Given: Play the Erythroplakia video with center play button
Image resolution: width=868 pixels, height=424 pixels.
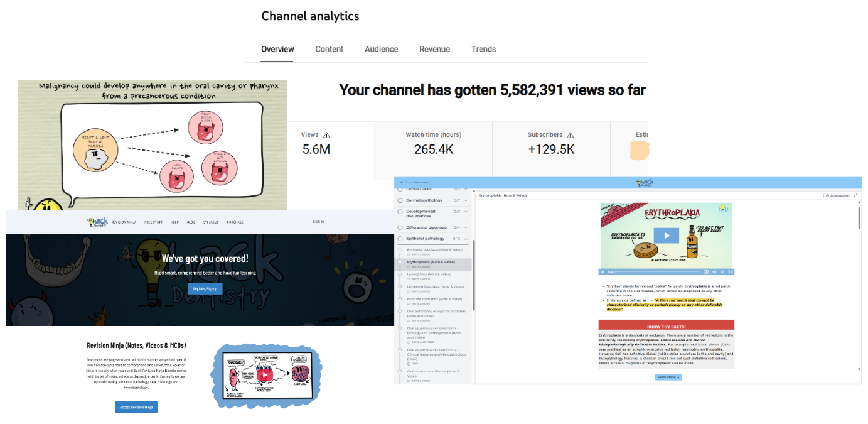Looking at the screenshot, I should 667,236.
